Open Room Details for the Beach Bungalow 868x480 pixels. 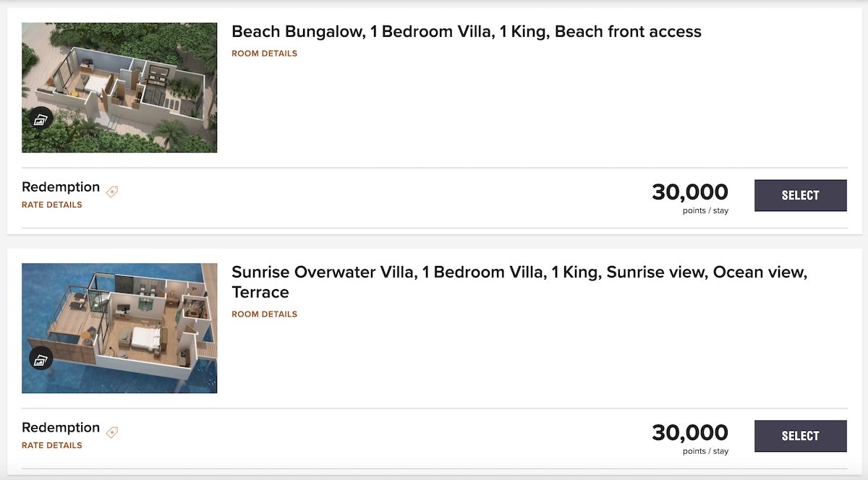pyautogui.click(x=264, y=53)
